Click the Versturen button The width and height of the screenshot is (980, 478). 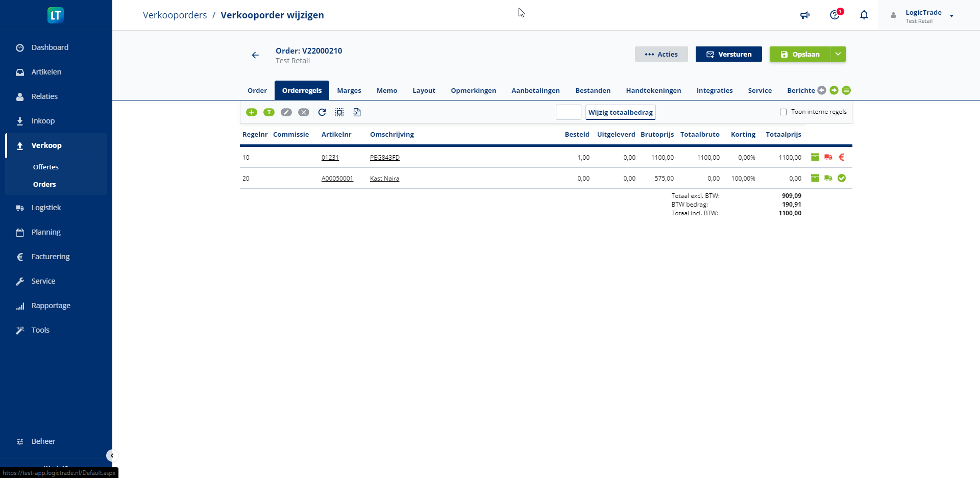pyautogui.click(x=728, y=54)
